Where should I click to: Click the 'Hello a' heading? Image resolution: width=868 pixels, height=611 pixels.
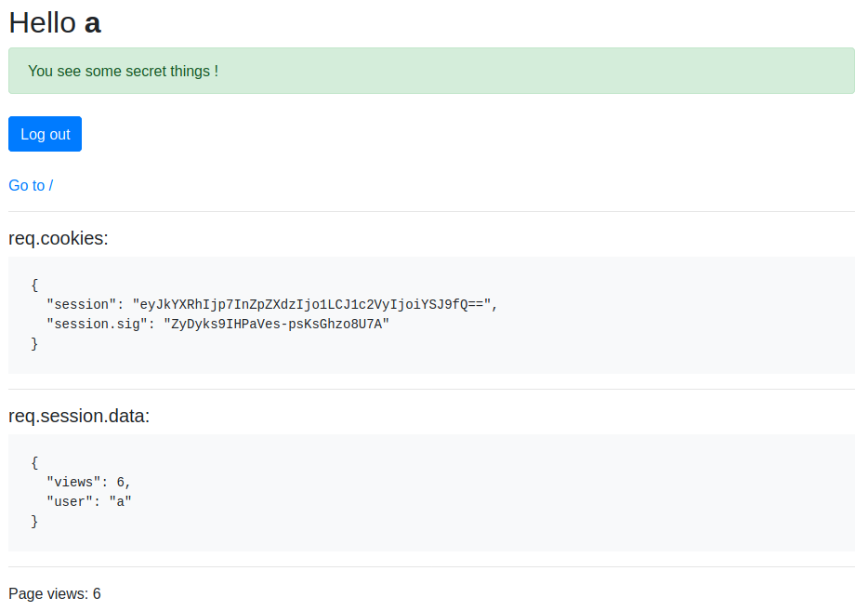[55, 23]
